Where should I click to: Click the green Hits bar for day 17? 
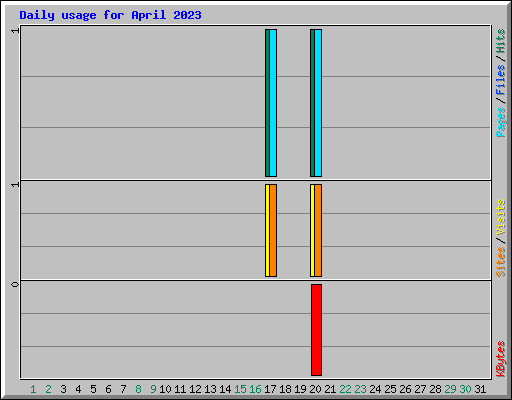tap(267, 103)
